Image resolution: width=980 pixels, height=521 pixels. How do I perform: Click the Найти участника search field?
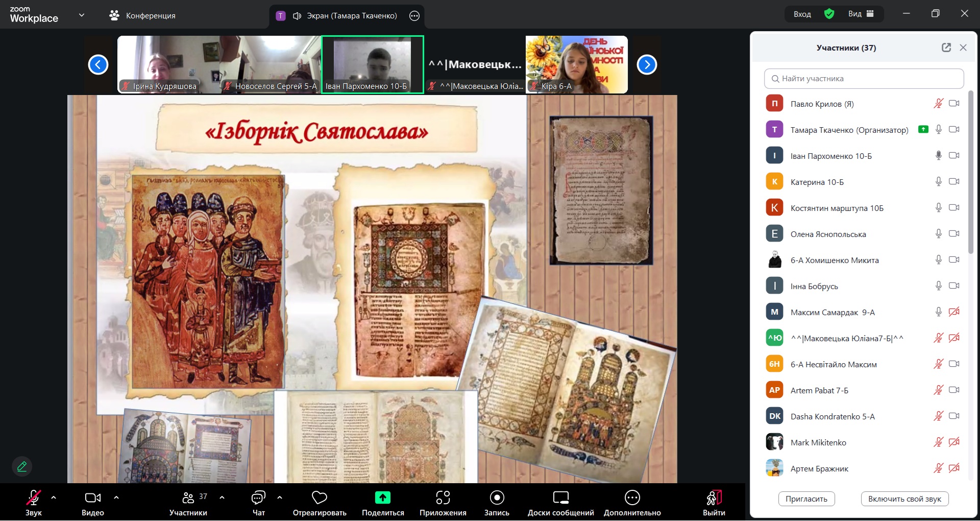point(864,79)
